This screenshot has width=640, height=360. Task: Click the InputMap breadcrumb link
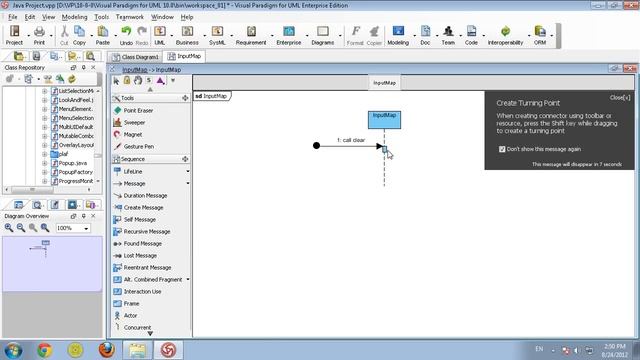(135, 70)
